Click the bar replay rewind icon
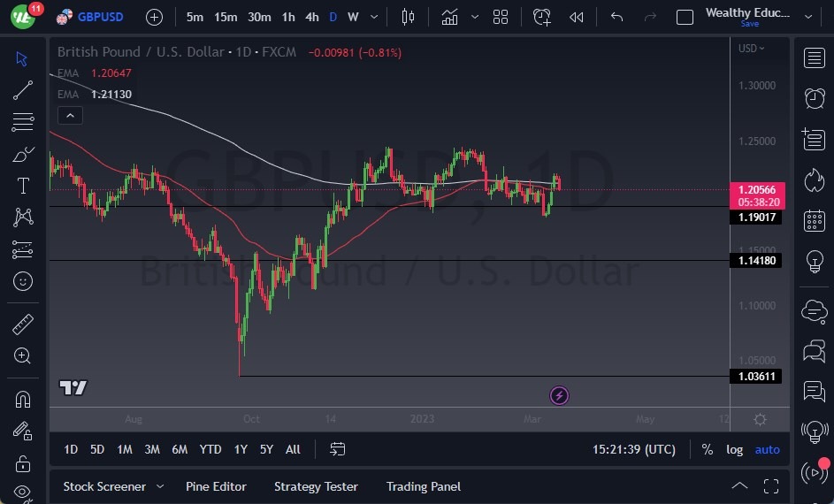 (x=577, y=17)
